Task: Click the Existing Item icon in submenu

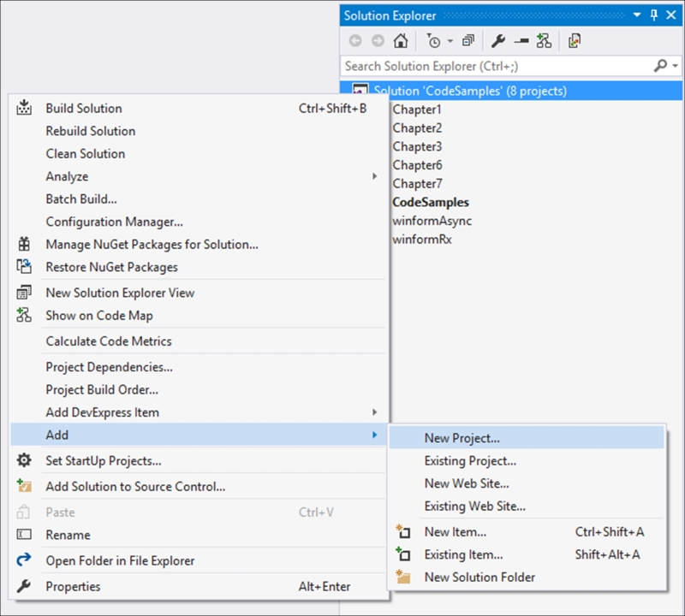Action: coord(402,554)
